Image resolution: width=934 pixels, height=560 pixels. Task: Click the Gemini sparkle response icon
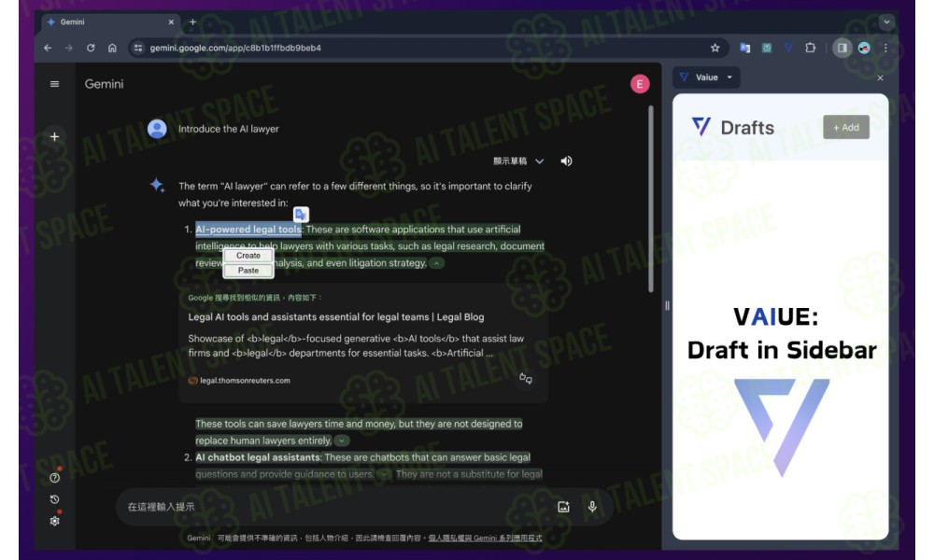[157, 185]
